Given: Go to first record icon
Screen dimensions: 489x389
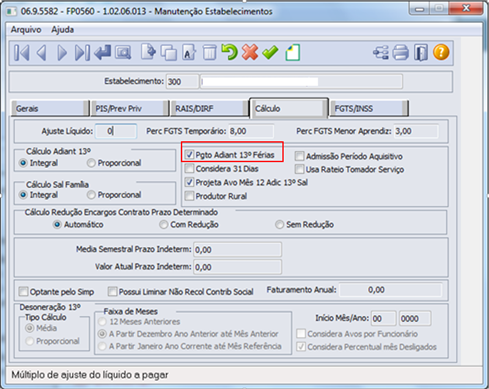Looking at the screenshot, I should click(x=22, y=53).
